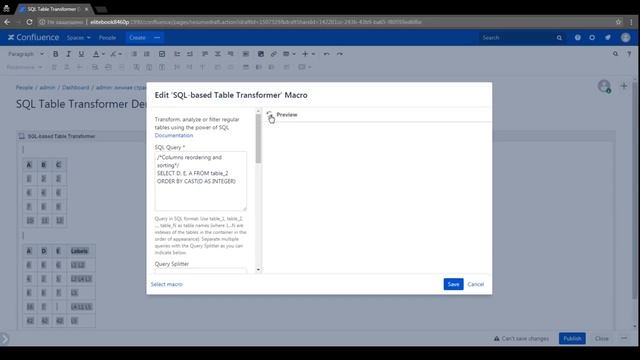Expand the left sidebar chevron

(4, 338)
